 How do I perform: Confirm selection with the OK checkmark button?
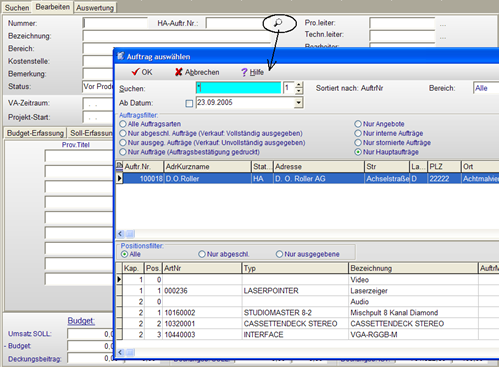click(142, 72)
